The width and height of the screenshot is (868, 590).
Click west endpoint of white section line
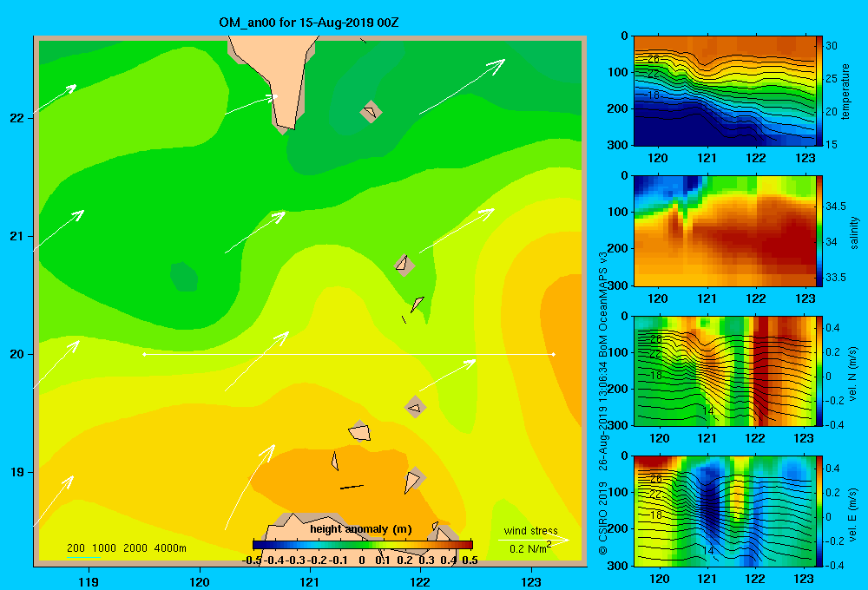144,354
